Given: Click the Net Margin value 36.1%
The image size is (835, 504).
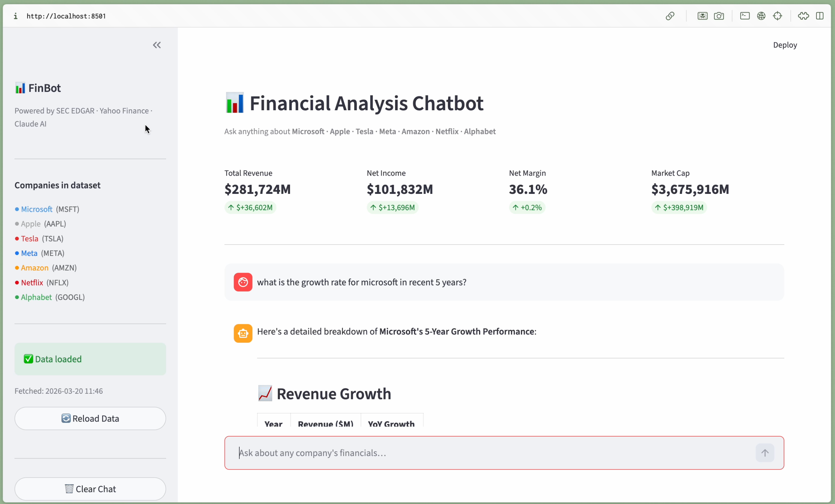Looking at the screenshot, I should pyautogui.click(x=528, y=189).
